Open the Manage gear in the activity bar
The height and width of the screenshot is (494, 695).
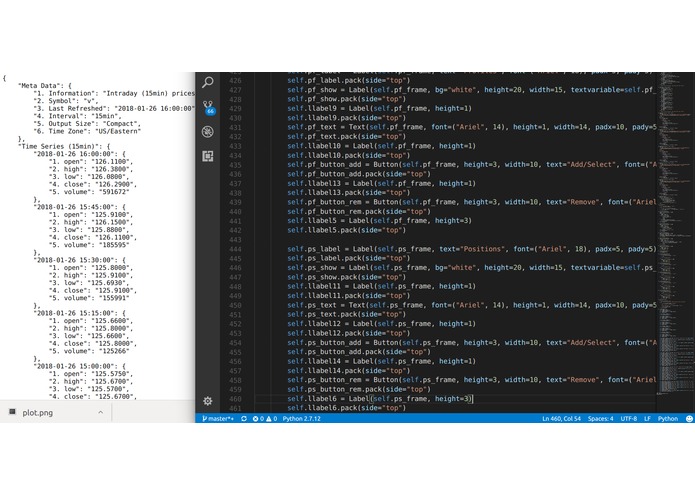[207, 401]
